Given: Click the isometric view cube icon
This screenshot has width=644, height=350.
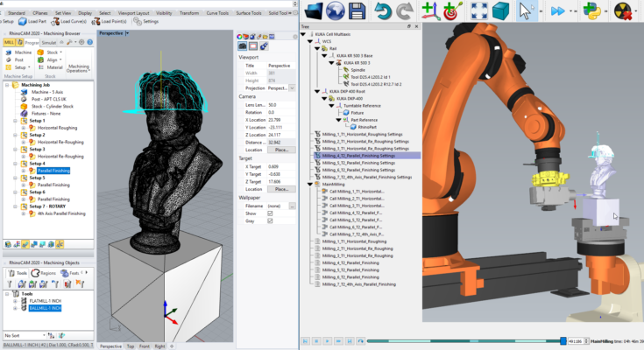Looking at the screenshot, I should coord(500,11).
